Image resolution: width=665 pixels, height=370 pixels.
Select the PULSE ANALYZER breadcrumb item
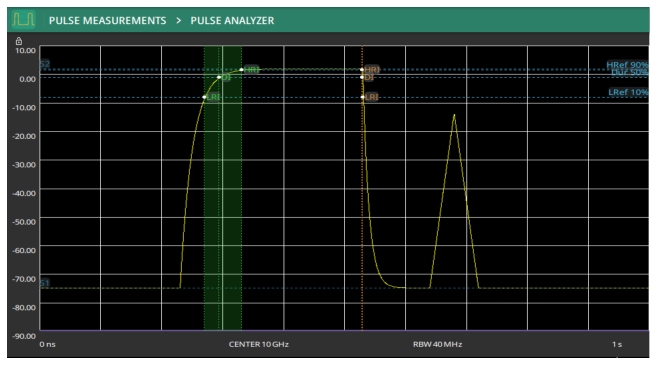[232, 20]
